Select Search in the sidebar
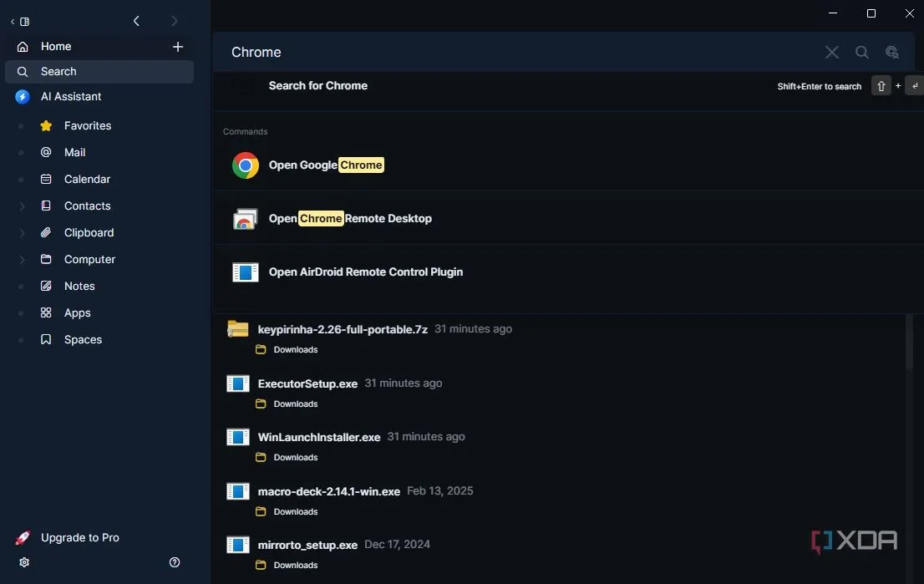Viewport: 924px width, 584px height. (99, 71)
